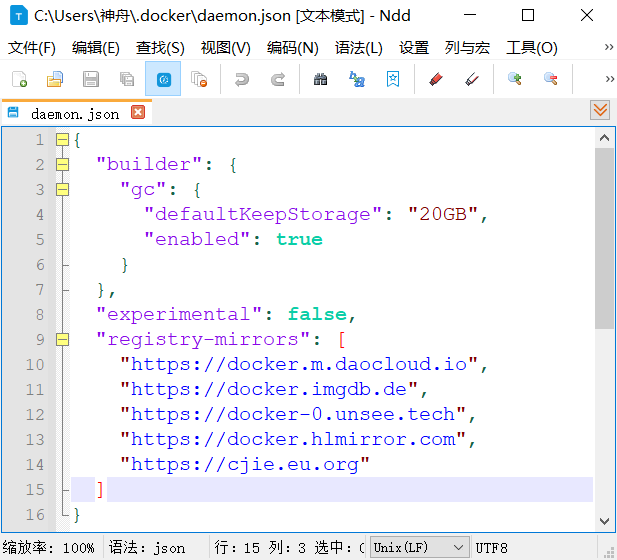Click the 语法: json status entry

click(x=147, y=547)
